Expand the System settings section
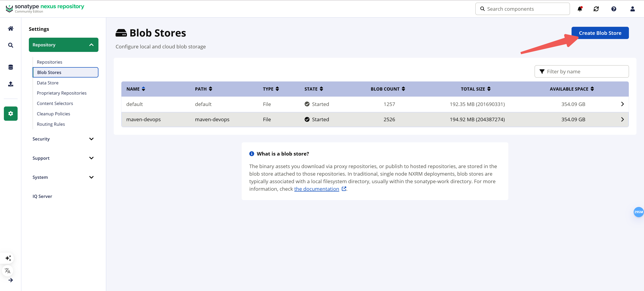This screenshot has width=644, height=291. [64, 177]
